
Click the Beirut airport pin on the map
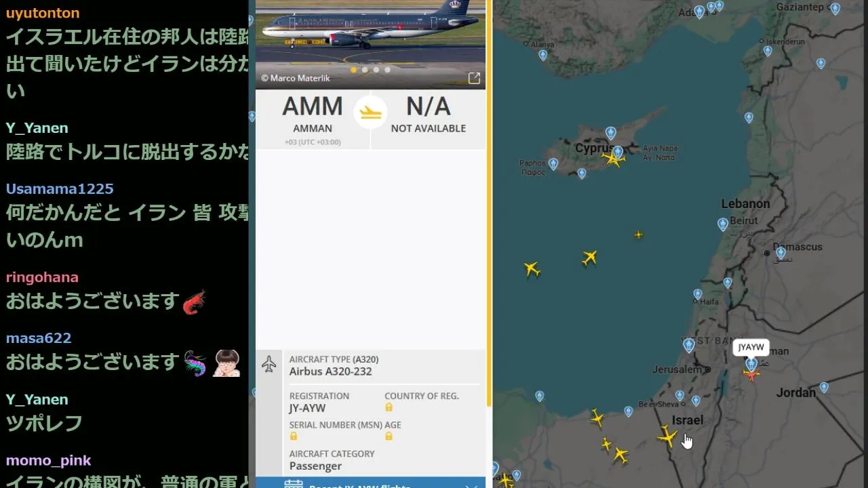click(x=723, y=224)
